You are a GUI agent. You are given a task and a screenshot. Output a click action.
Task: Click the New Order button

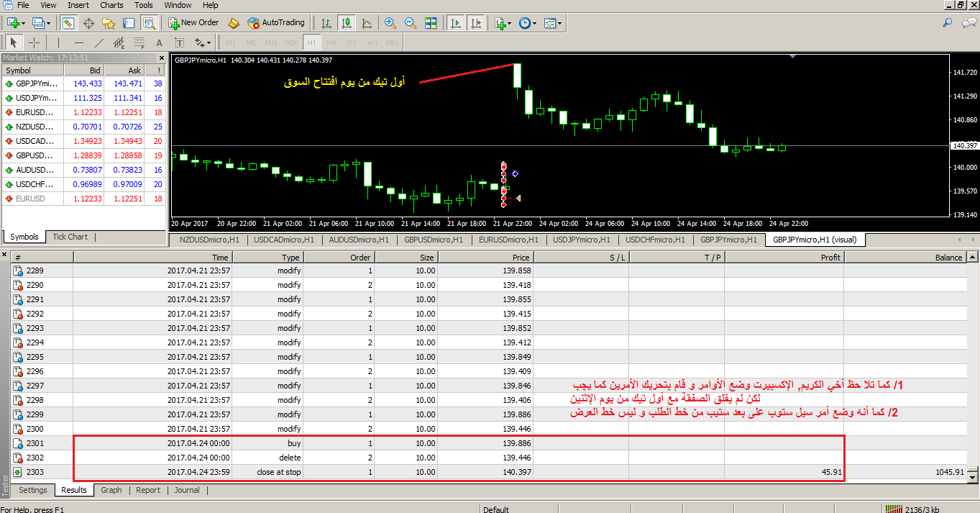pyautogui.click(x=194, y=23)
